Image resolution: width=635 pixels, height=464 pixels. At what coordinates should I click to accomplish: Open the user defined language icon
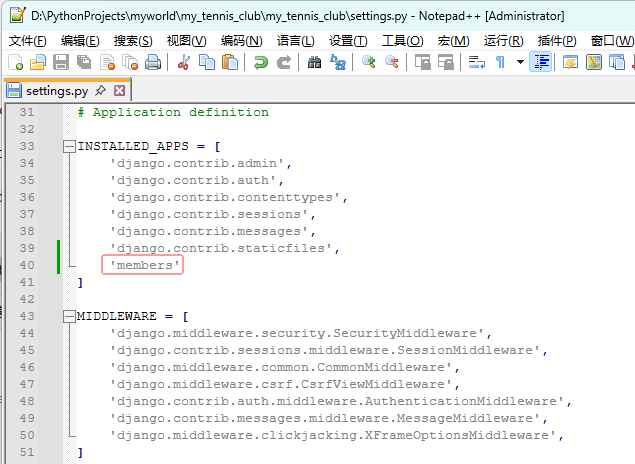[x=571, y=63]
